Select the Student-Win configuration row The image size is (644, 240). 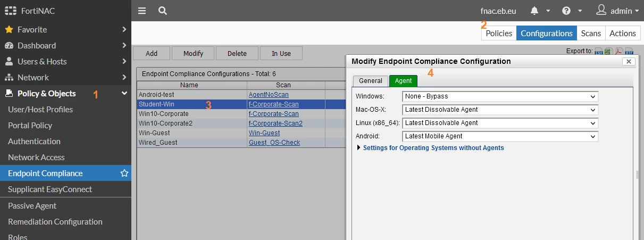pos(241,104)
